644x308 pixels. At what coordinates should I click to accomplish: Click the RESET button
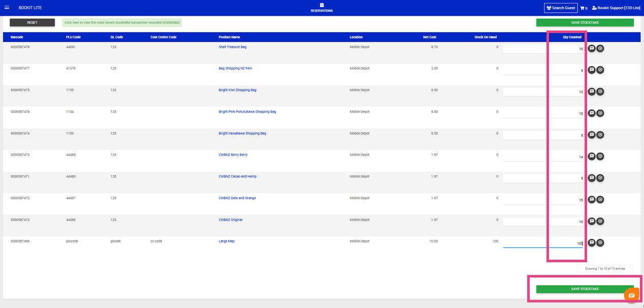33,22
